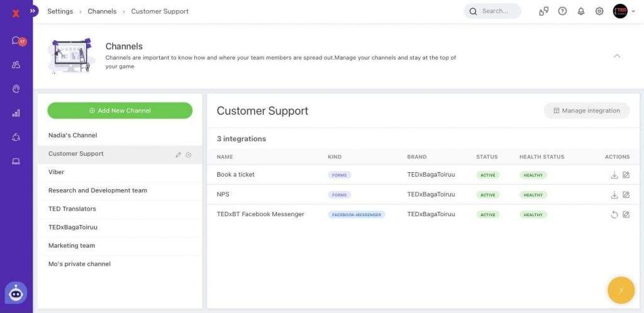Image resolution: width=644 pixels, height=313 pixels.
Task: Click Manage integration button
Action: coord(587,111)
